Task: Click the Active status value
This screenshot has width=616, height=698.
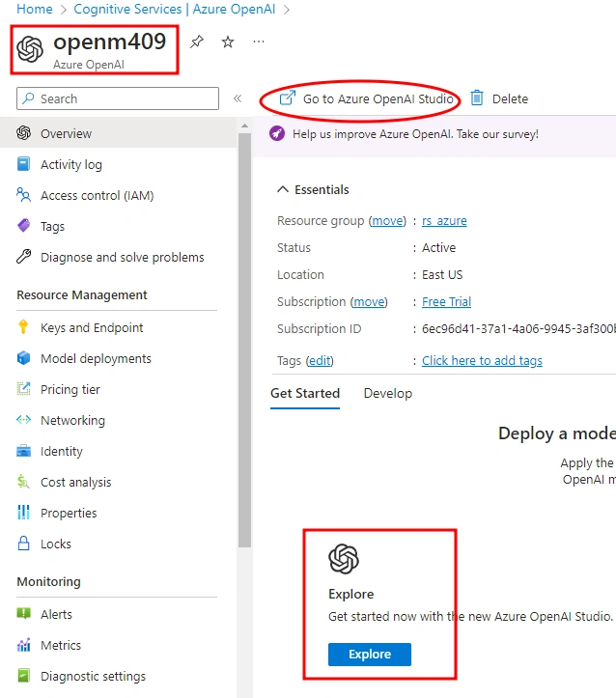Action: pos(439,247)
